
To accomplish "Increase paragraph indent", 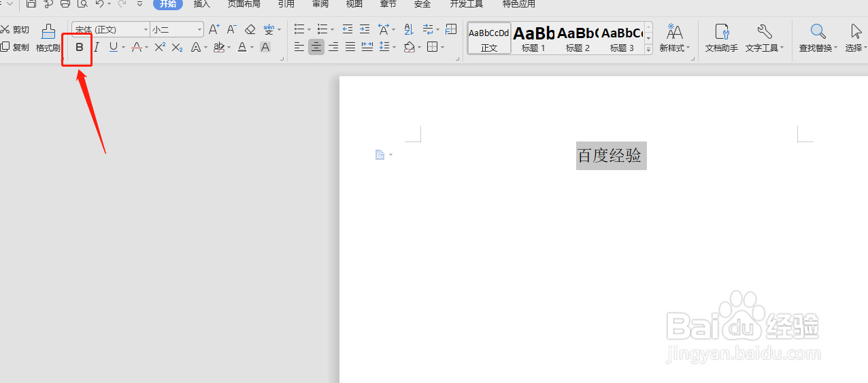I will click(x=365, y=29).
